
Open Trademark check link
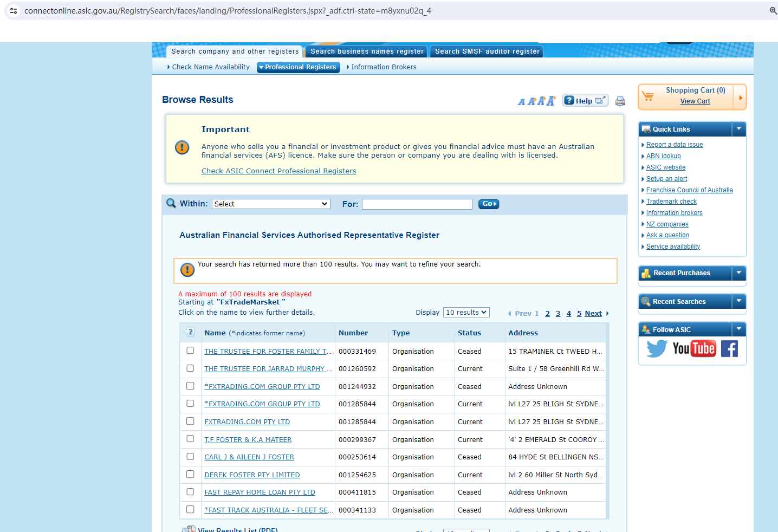point(671,202)
